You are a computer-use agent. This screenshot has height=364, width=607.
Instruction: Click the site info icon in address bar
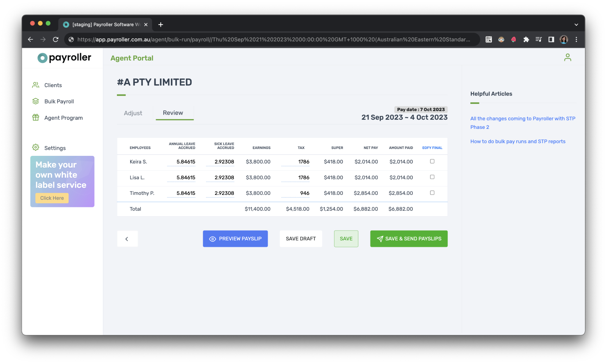(x=71, y=39)
